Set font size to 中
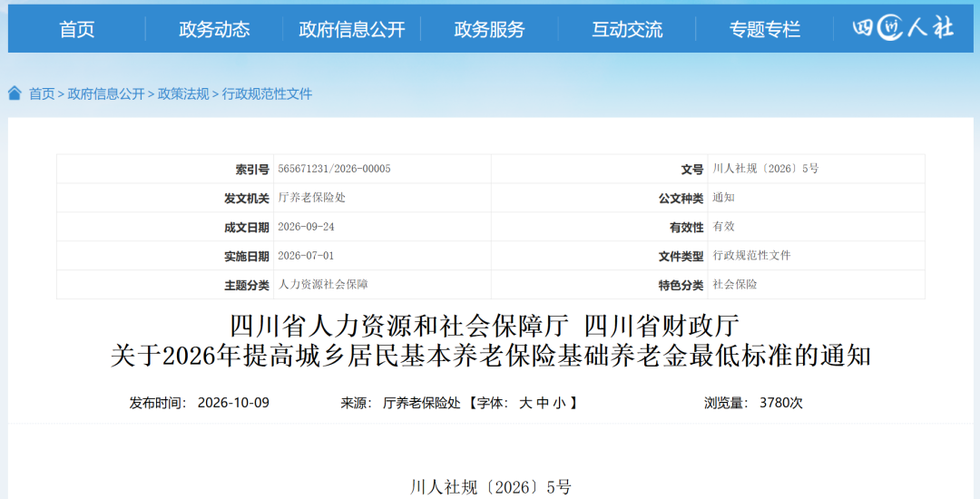 tap(543, 403)
